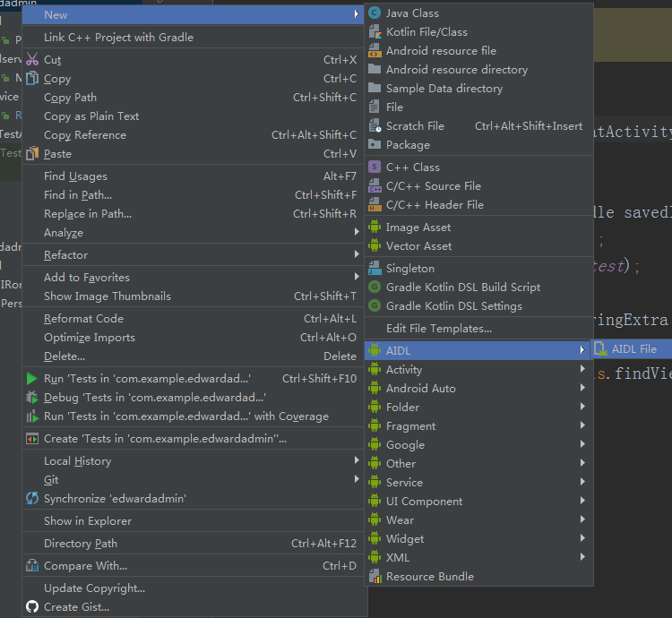Viewport: 672px width, 618px height.
Task: Click the Gradle Kotlin DSL Build Script icon
Action: (375, 287)
